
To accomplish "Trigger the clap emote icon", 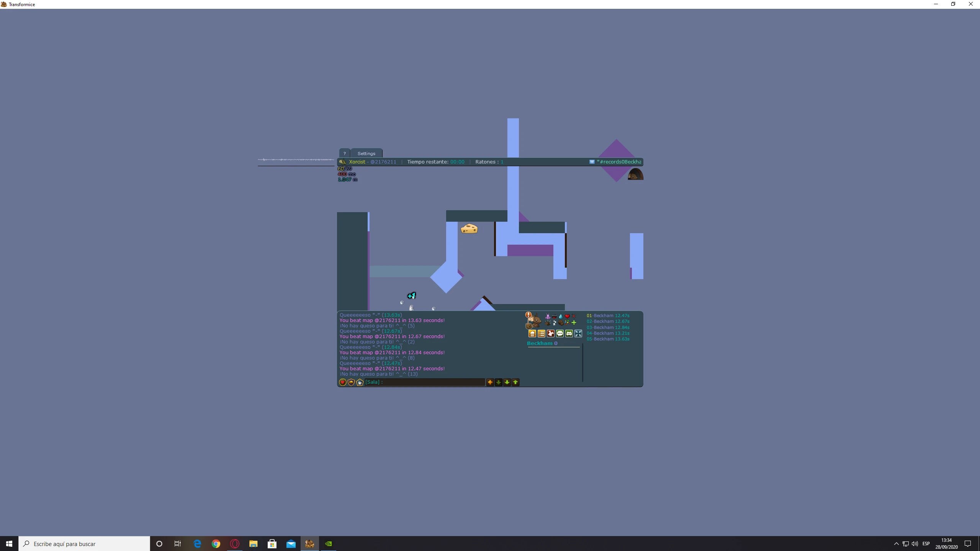I will coord(548,323).
